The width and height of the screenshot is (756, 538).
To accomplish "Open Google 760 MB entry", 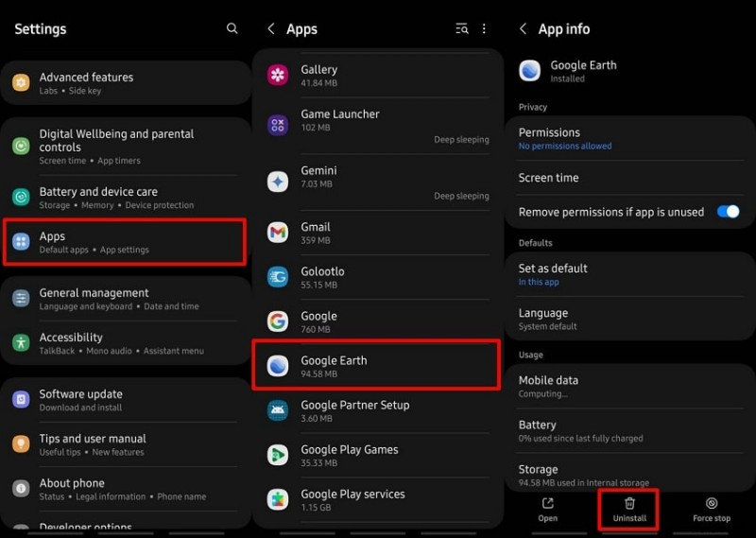I will click(378, 321).
